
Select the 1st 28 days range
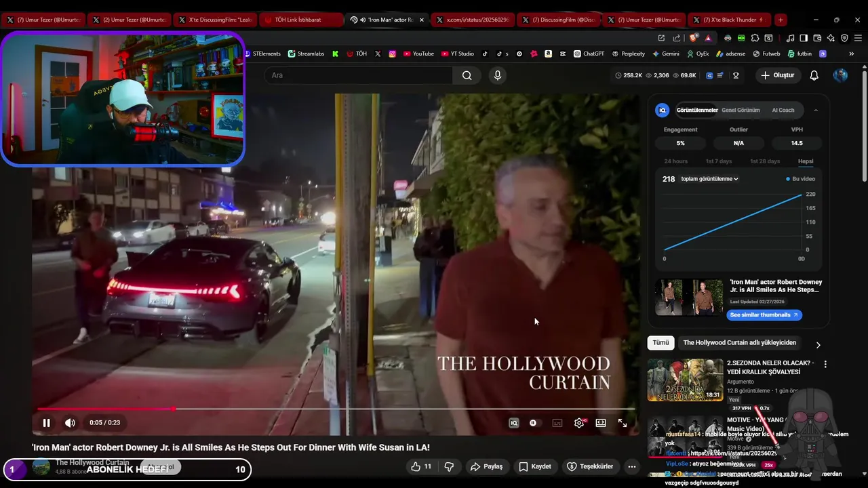765,161
